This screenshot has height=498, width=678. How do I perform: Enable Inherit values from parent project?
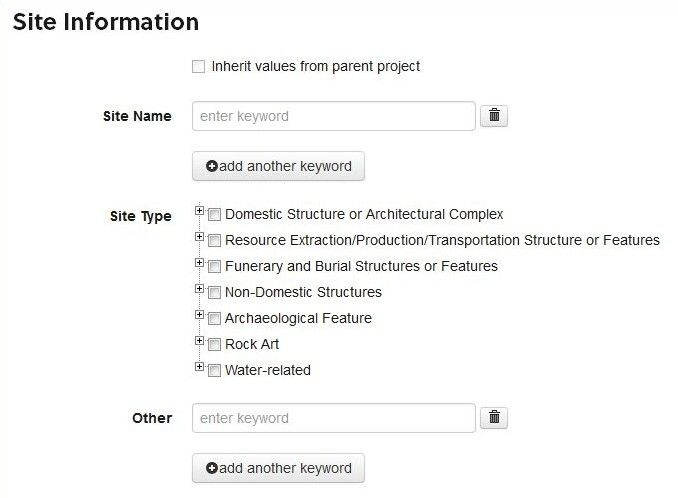pos(198,67)
